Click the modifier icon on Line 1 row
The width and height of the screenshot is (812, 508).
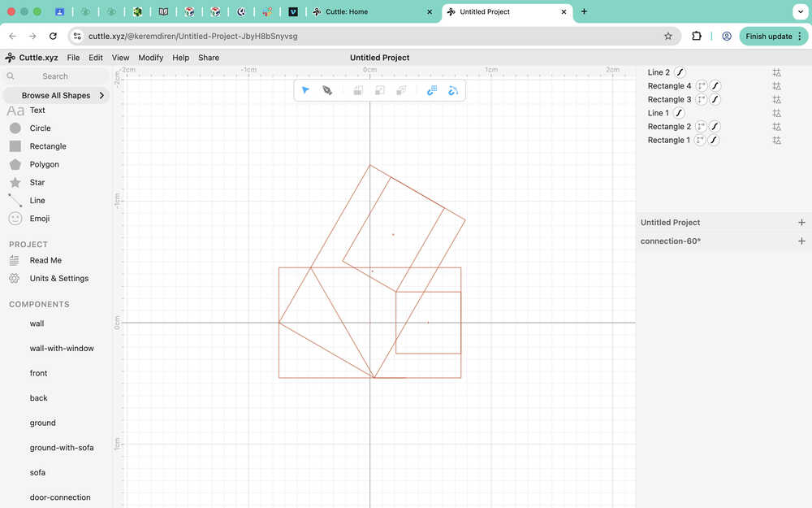pos(777,113)
